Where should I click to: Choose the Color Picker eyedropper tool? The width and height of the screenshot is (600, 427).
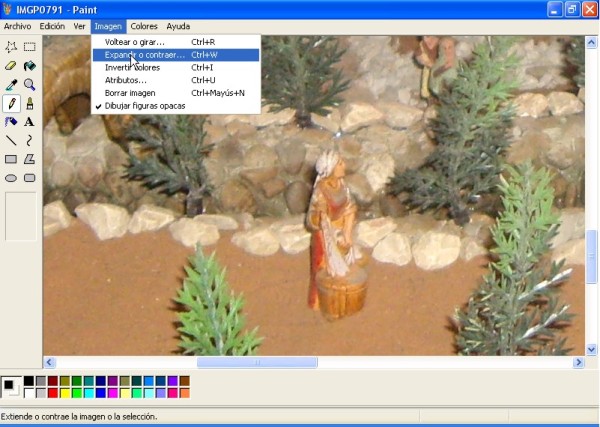pyautogui.click(x=11, y=85)
